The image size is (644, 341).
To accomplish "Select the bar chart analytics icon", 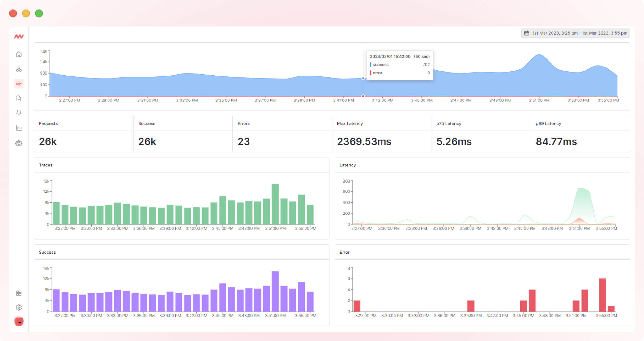I will (19, 128).
